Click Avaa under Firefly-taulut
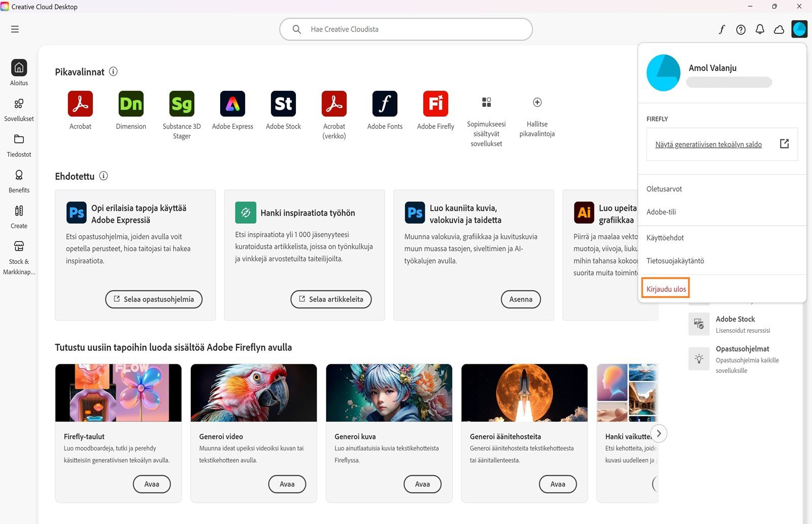Image resolution: width=812 pixels, height=524 pixels. click(x=152, y=484)
